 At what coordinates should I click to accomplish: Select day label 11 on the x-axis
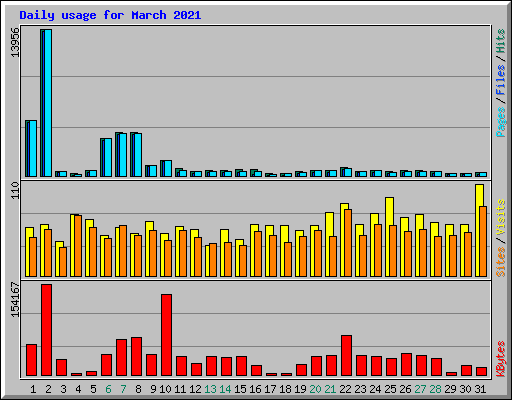tap(180, 389)
